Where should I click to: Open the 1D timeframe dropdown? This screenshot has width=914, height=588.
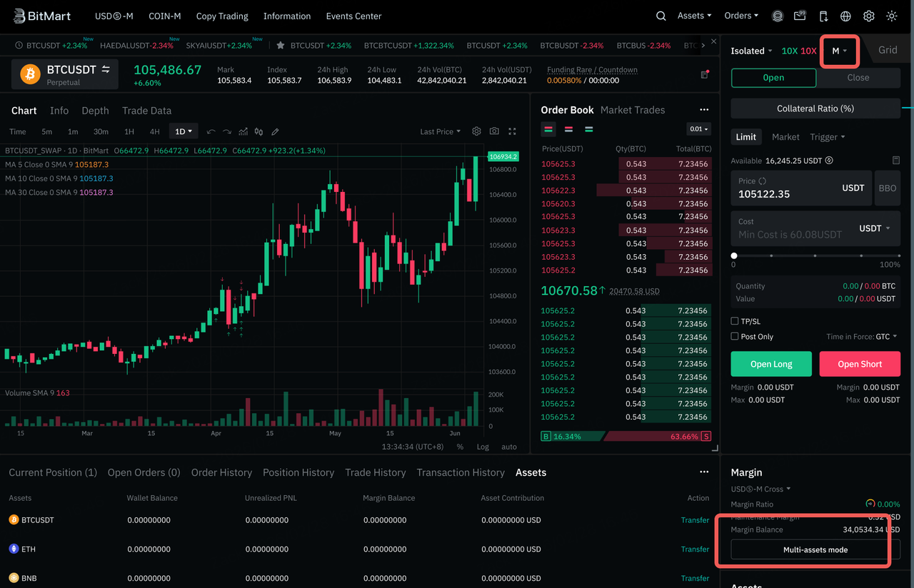[x=184, y=131]
